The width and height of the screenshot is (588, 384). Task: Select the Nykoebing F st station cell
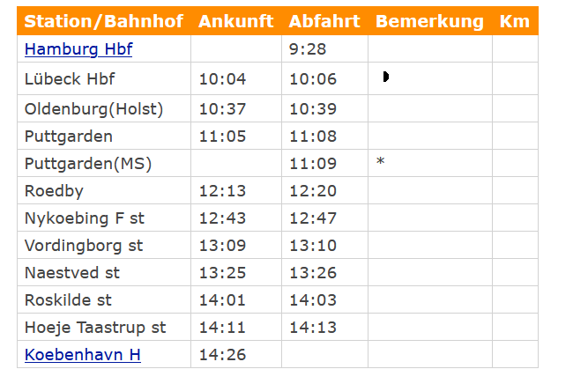[85, 218]
